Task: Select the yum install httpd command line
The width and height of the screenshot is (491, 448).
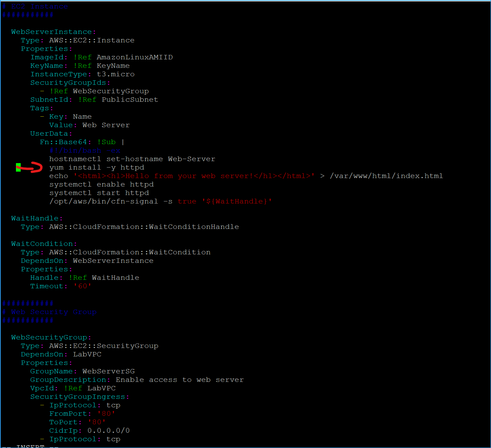Action: [96, 167]
